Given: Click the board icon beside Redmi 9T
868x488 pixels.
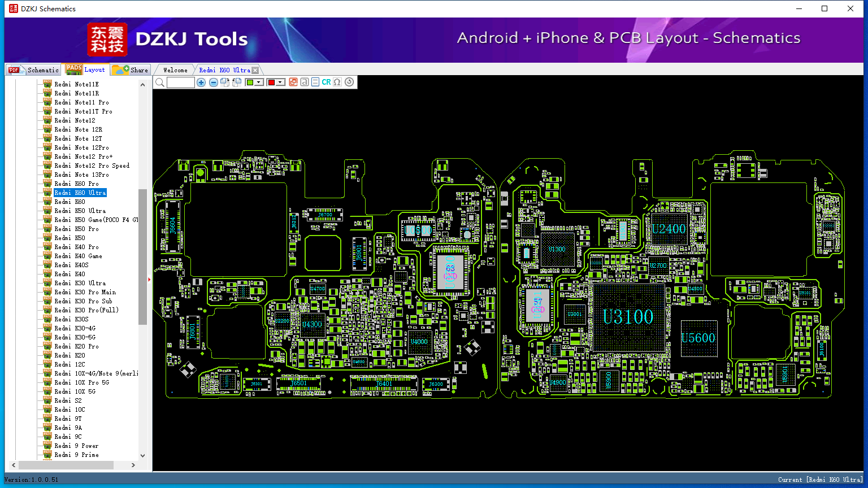Looking at the screenshot, I should (47, 419).
